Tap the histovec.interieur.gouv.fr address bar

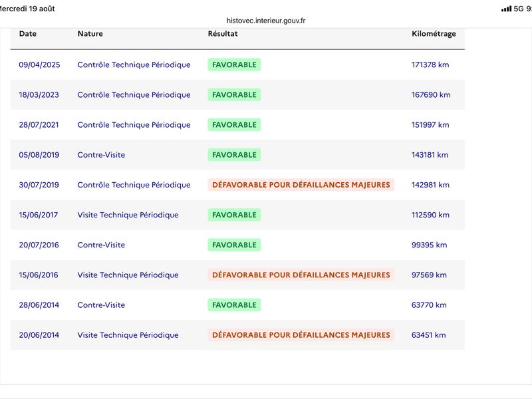click(265, 21)
